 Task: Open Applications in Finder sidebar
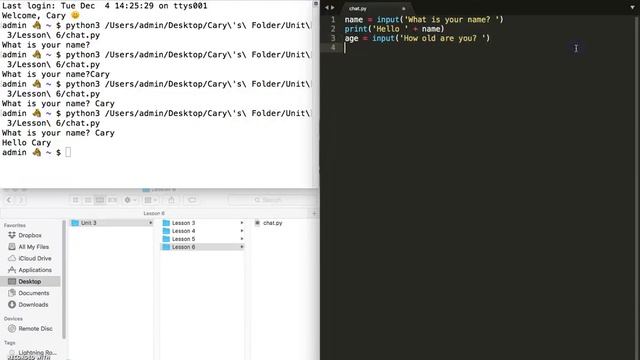pyautogui.click(x=35, y=270)
